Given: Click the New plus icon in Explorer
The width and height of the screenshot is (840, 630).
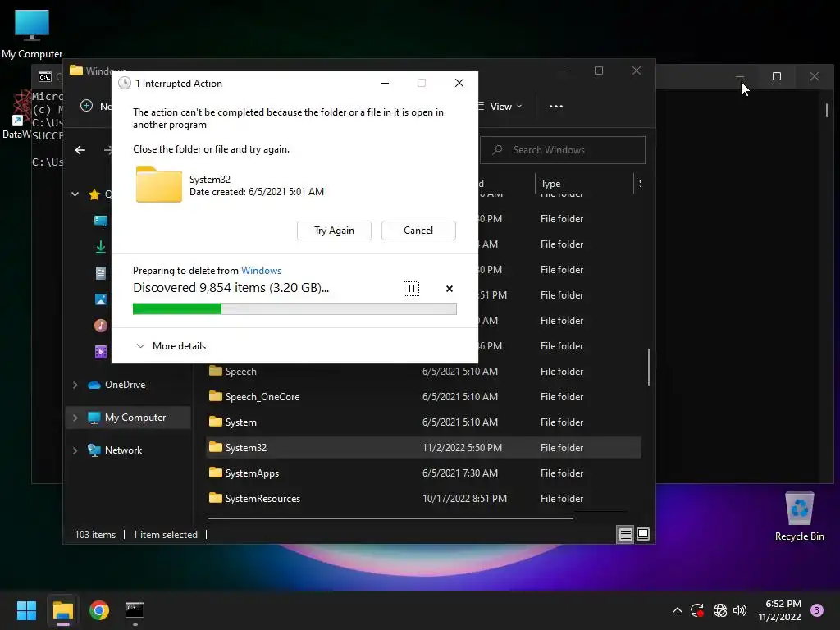Looking at the screenshot, I should [x=86, y=106].
